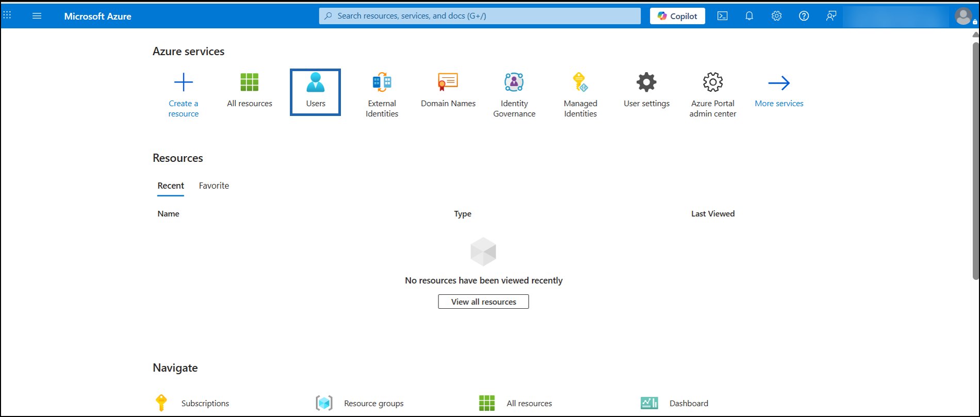The width and height of the screenshot is (980, 417).
Task: Open the All resources service icon
Action: [250, 82]
